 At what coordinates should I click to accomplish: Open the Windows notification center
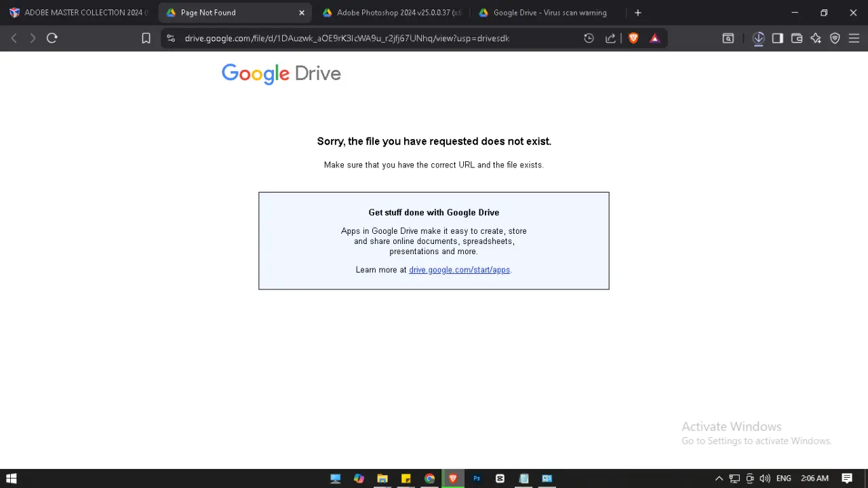[x=847, y=479]
